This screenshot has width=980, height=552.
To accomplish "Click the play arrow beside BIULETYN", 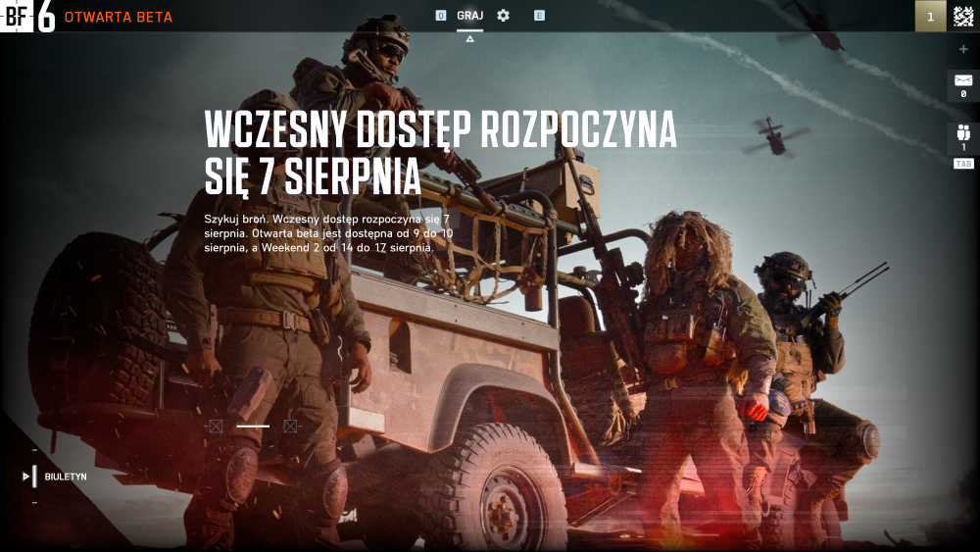I will click(25, 477).
